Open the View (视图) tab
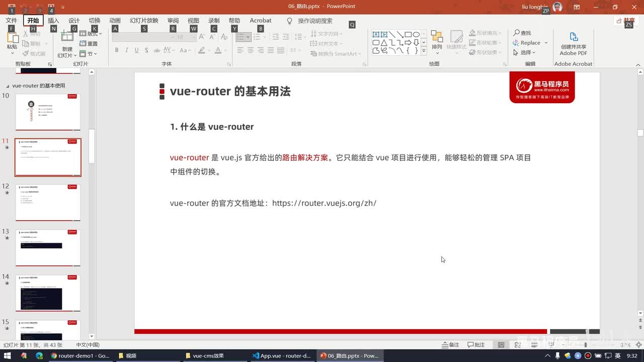 point(193,21)
